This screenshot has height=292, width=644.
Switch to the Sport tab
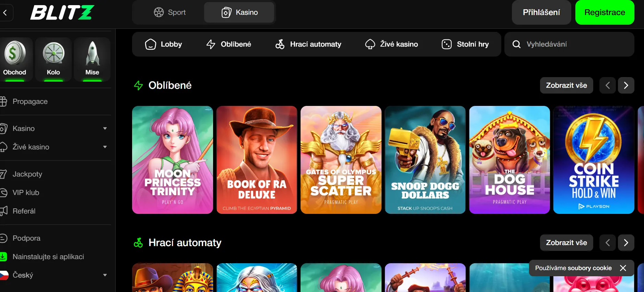click(169, 12)
